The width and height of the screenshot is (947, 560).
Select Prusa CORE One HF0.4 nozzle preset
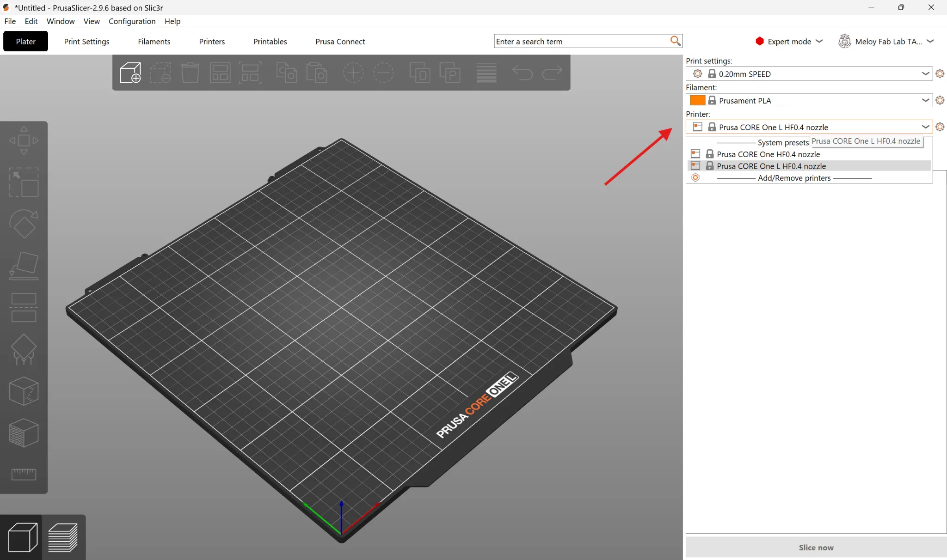(x=809, y=154)
